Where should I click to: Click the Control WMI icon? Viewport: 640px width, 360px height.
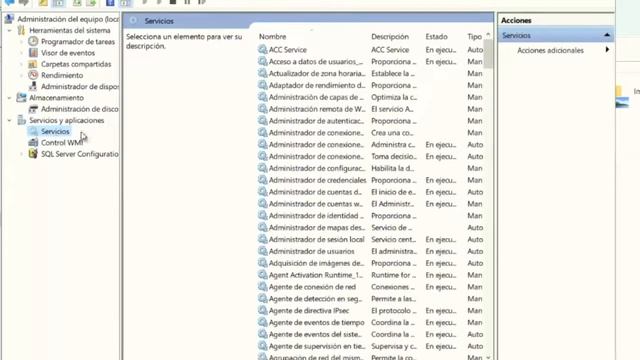coord(33,142)
